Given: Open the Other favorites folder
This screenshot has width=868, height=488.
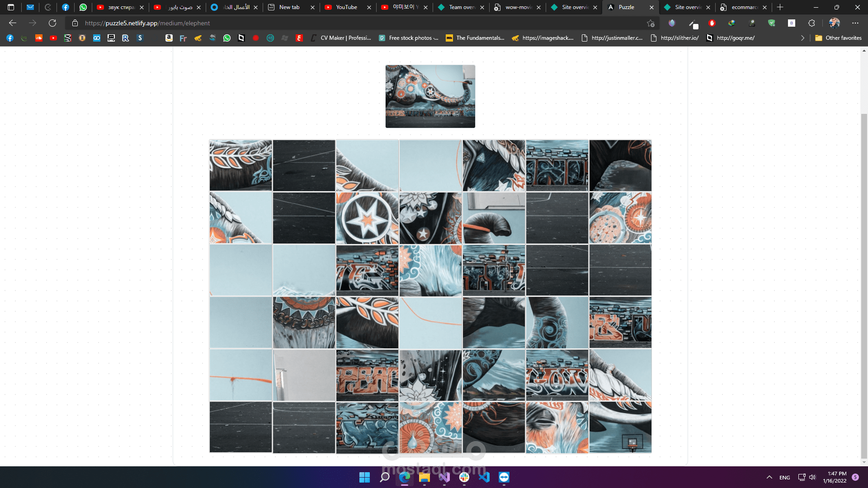Looking at the screenshot, I should 838,38.
